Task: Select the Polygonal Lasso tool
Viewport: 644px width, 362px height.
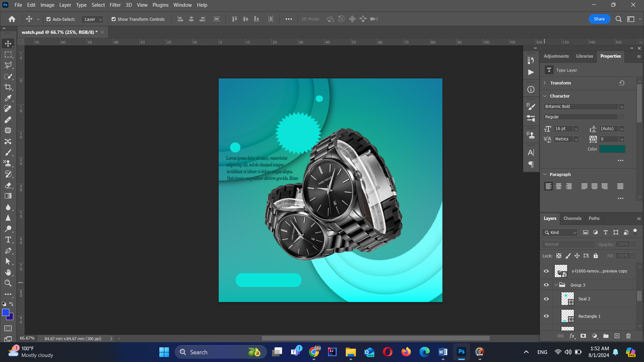Action: 8,65
